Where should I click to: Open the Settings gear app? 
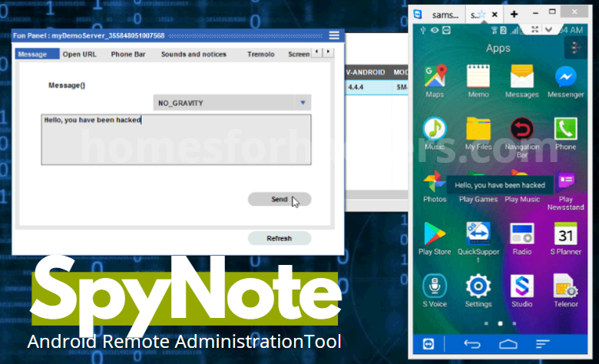point(478,286)
